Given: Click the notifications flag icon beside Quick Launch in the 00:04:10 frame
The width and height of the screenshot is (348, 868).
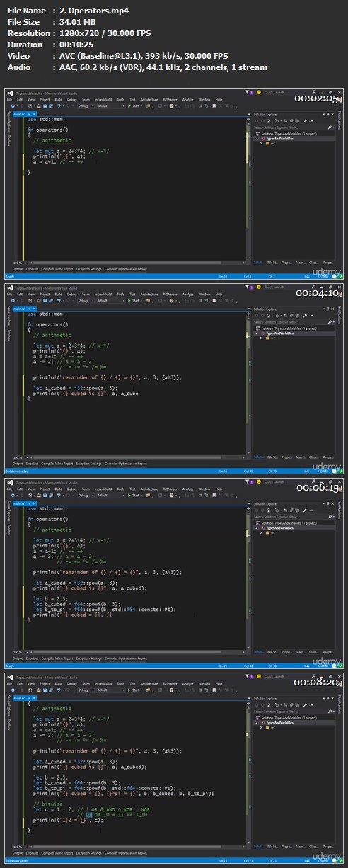Looking at the screenshot, I should (x=248, y=287).
